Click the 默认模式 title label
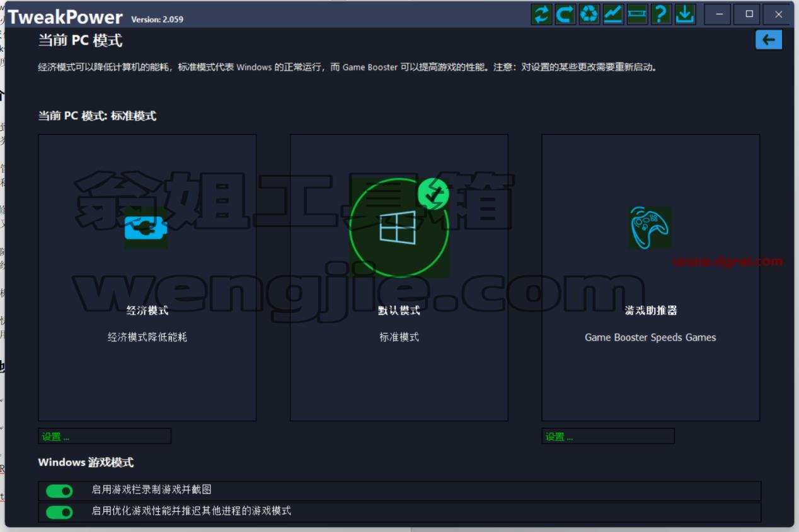The image size is (799, 532). click(x=399, y=310)
